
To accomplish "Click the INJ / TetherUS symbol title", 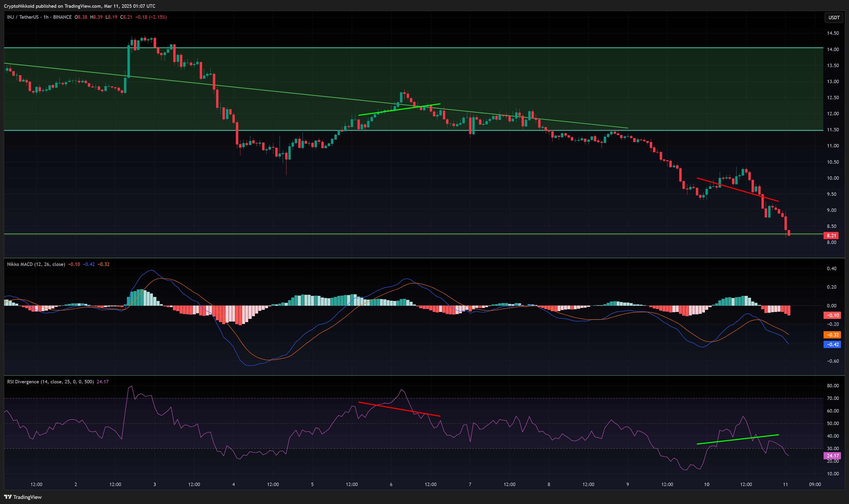I will (x=23, y=17).
